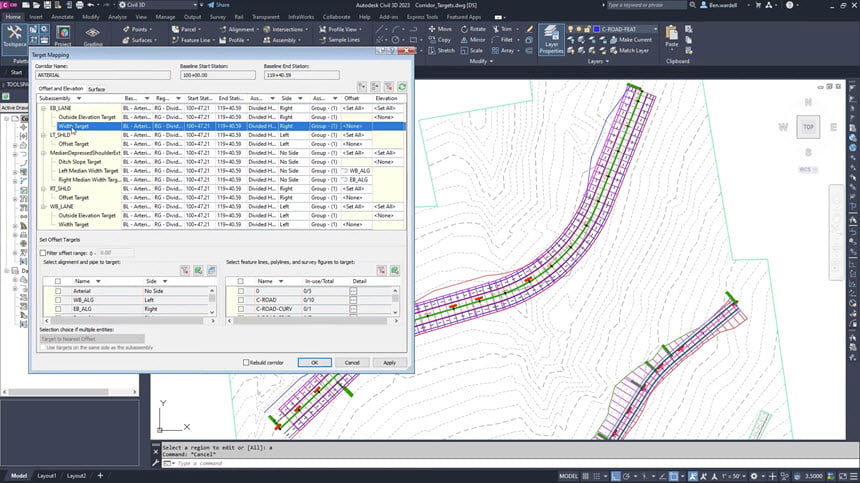Click the Share icon in title bar
This screenshot has height=483, width=860.
218,5
